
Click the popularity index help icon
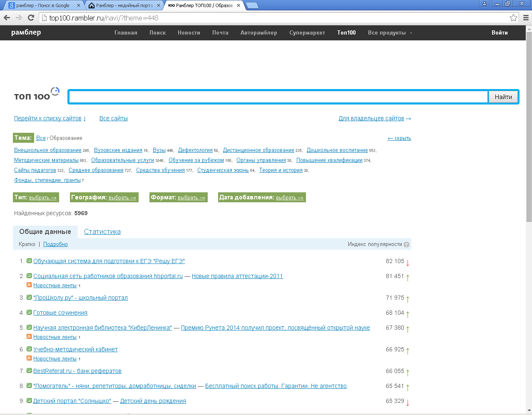tap(407, 245)
